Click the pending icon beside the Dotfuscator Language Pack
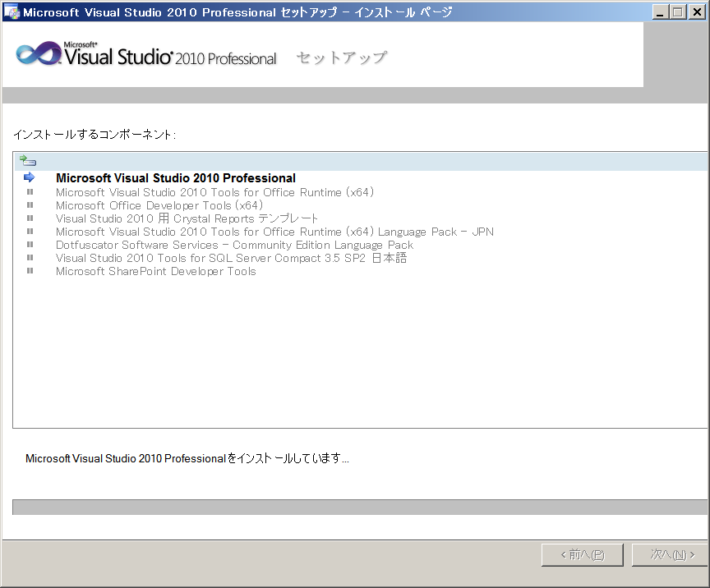 tap(30, 245)
